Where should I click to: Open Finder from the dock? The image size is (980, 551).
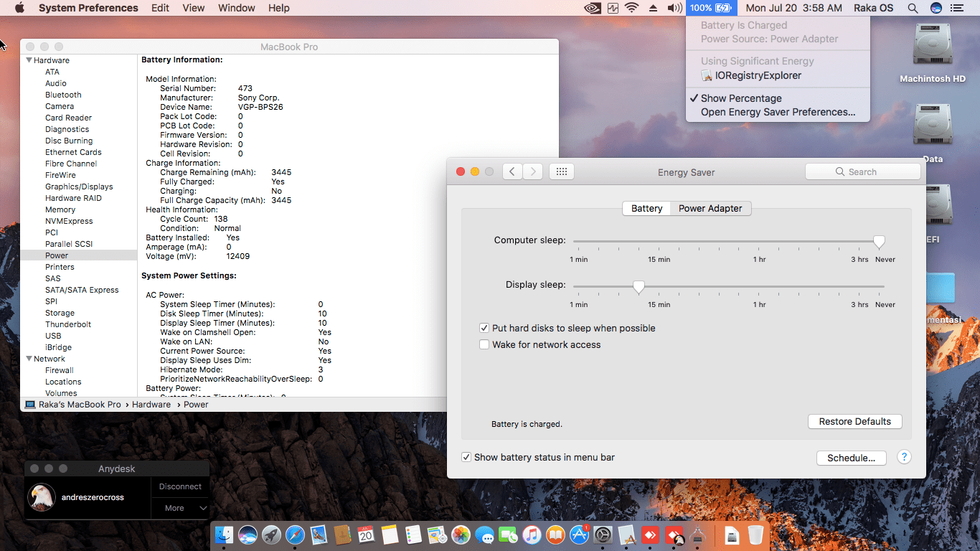225,534
